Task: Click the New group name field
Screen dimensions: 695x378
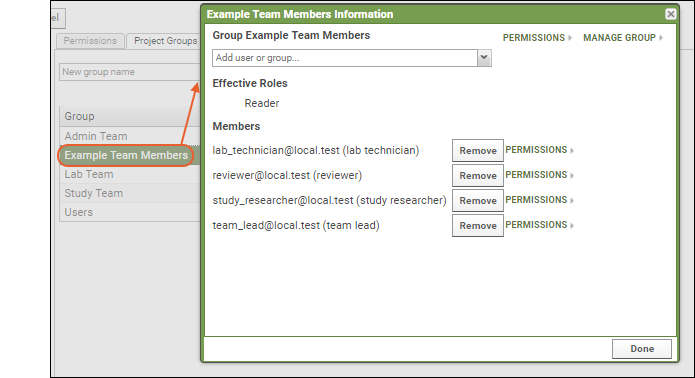Action: 129,72
